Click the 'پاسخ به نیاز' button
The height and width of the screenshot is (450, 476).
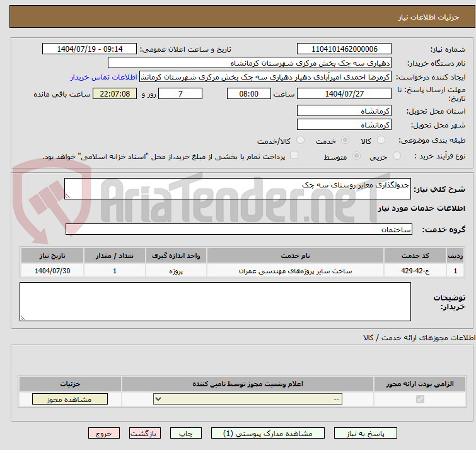(x=366, y=434)
